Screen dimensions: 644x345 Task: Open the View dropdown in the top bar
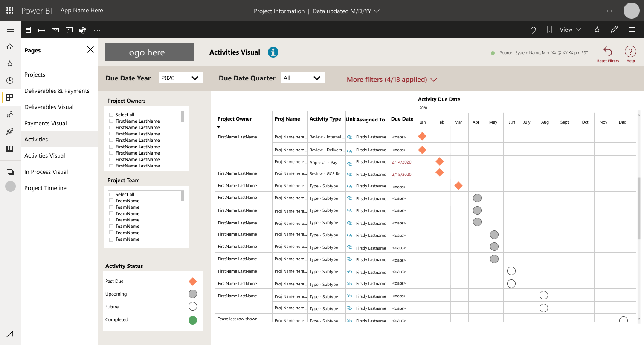569,29
